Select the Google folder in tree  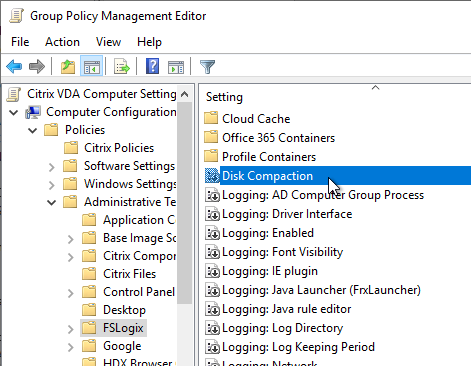click(122, 346)
